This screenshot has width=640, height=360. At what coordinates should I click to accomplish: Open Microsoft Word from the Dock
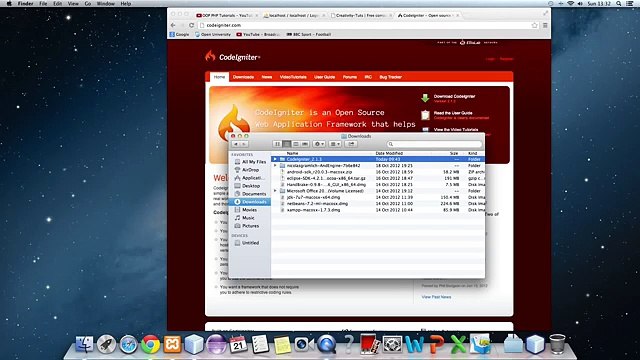click(414, 345)
